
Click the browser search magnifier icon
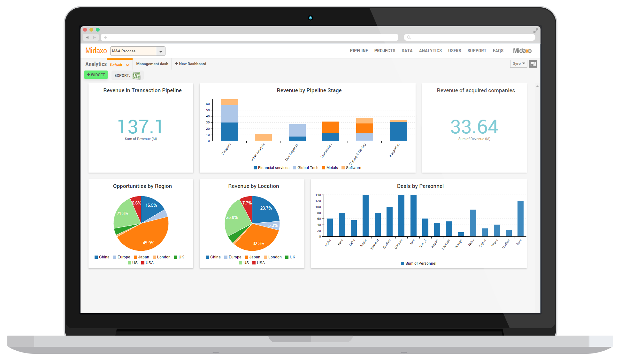click(x=409, y=37)
